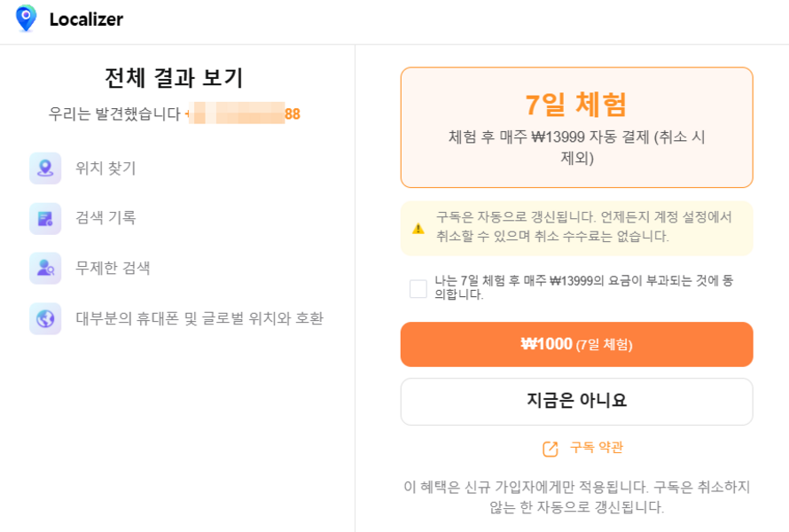Image resolution: width=789 pixels, height=532 pixels.
Task: Click the Localizer brand name text
Action: (86, 20)
